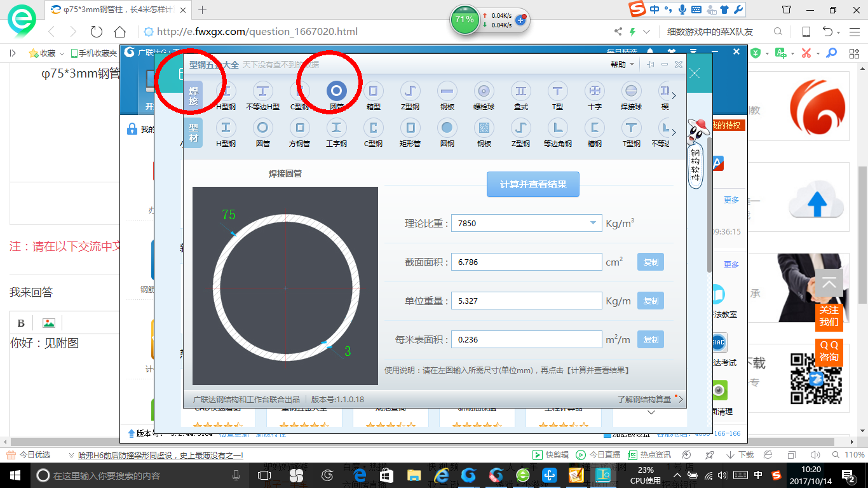Open the 了解钢结构算量 link
This screenshot has width=868, height=488.
(644, 400)
